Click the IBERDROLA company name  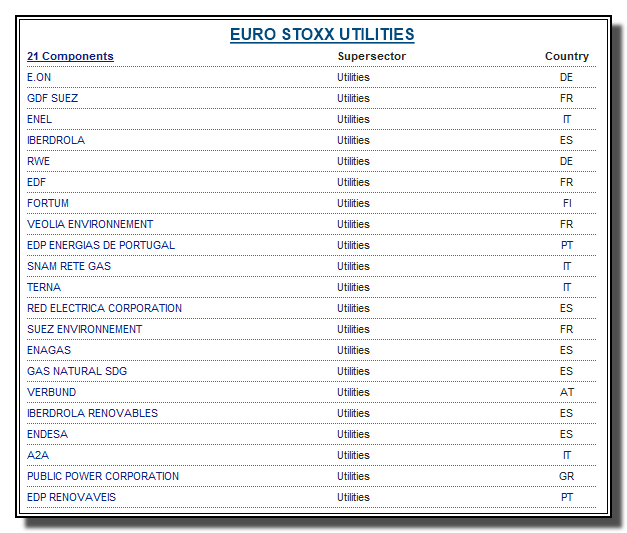click(x=56, y=140)
